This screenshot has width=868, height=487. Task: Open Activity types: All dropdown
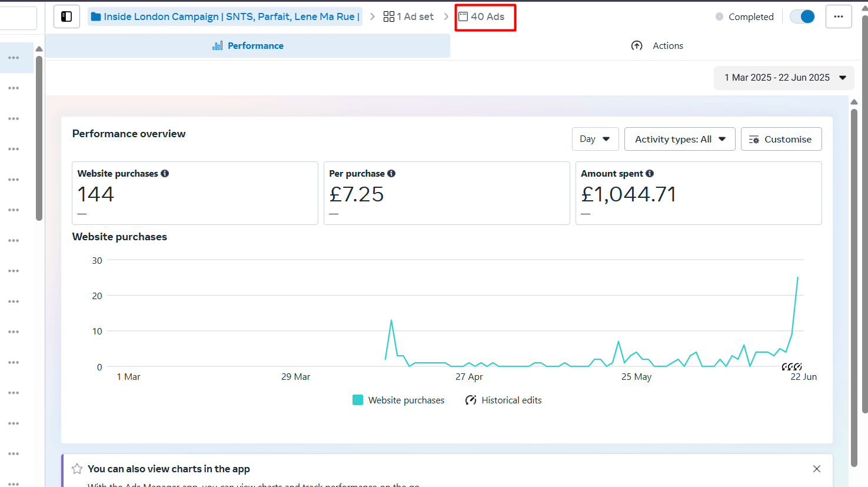[680, 139]
